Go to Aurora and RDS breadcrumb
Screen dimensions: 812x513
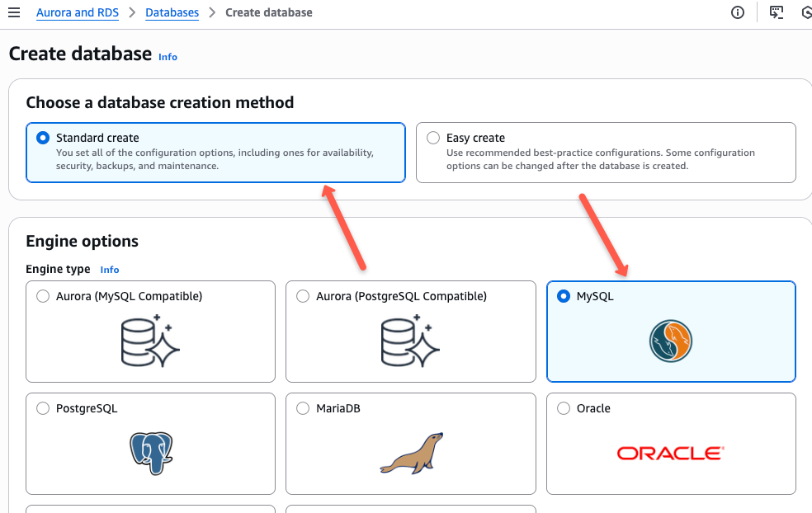point(78,12)
